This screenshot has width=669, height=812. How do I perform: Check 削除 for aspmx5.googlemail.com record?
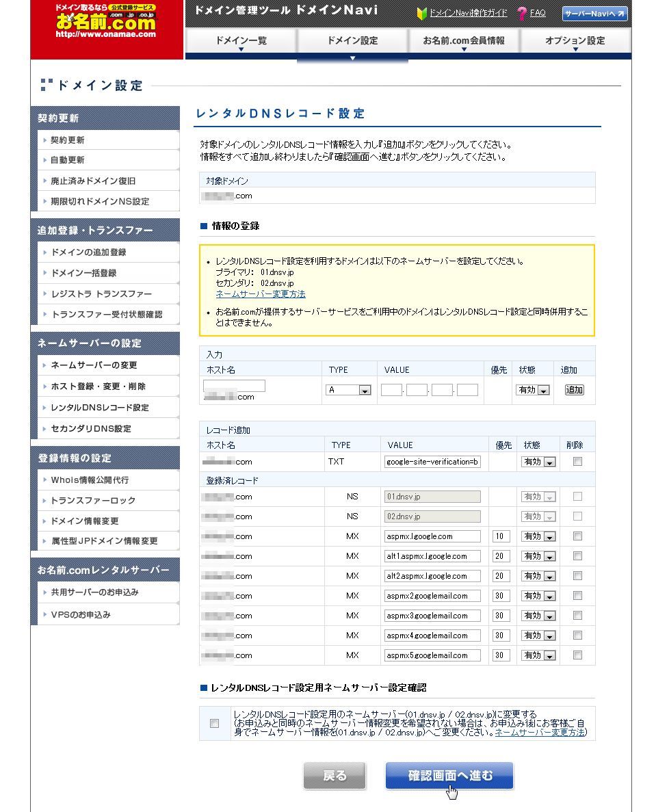[578, 655]
